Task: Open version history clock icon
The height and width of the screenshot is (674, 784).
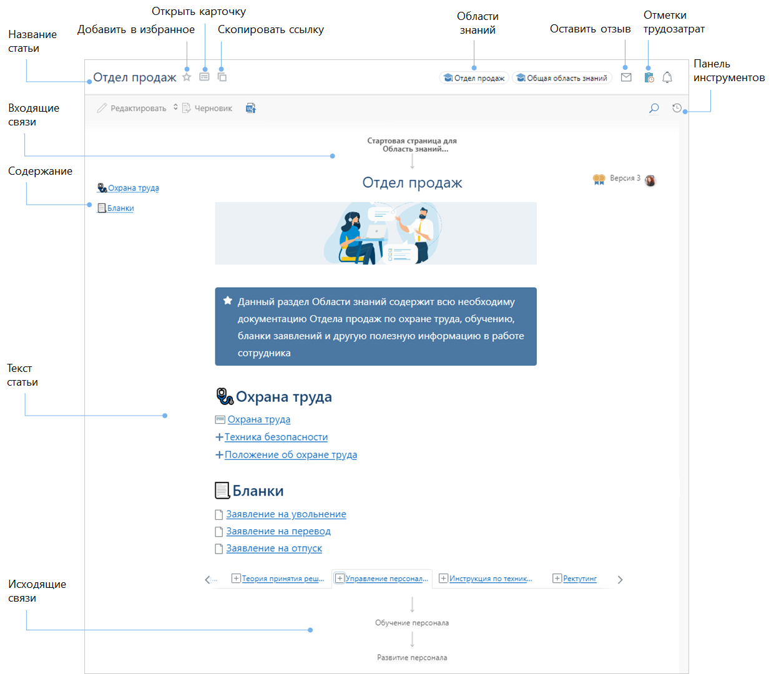Action: [677, 109]
